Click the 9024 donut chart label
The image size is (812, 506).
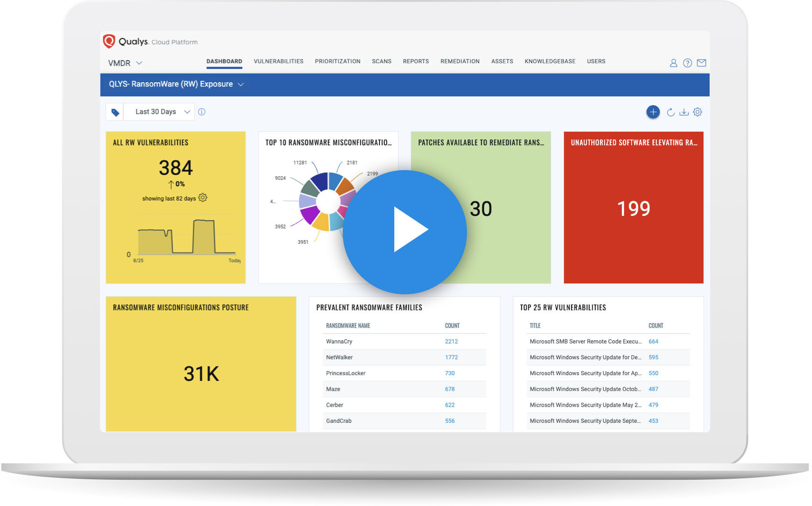280,178
